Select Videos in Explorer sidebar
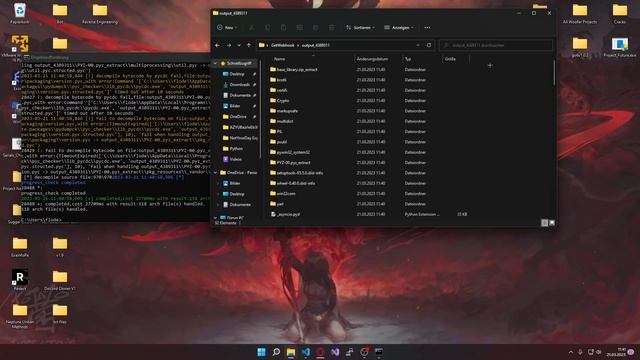This screenshot has width=640, height=360. pyautogui.click(x=236, y=159)
